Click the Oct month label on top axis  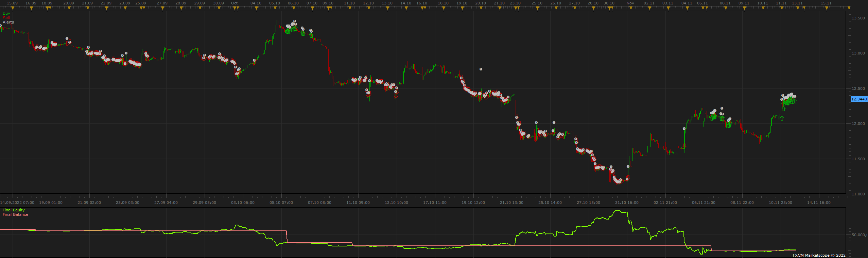(x=235, y=3)
